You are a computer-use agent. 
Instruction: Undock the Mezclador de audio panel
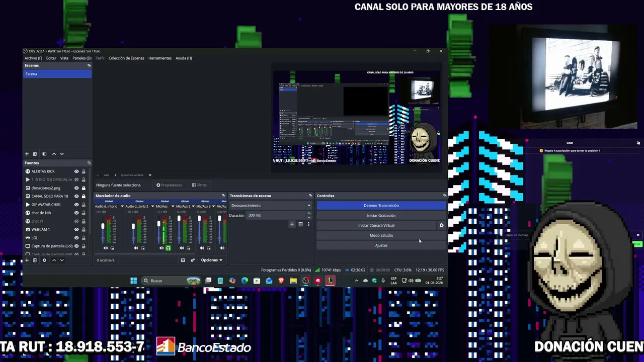[223, 196]
